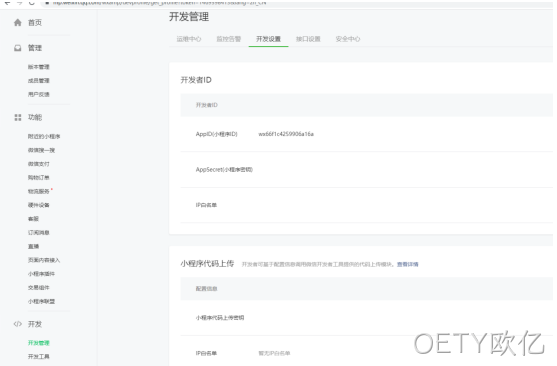Screen dimensions: 557x366
Task: Click the 开发 code brackets icon
Action: [x=17, y=324]
